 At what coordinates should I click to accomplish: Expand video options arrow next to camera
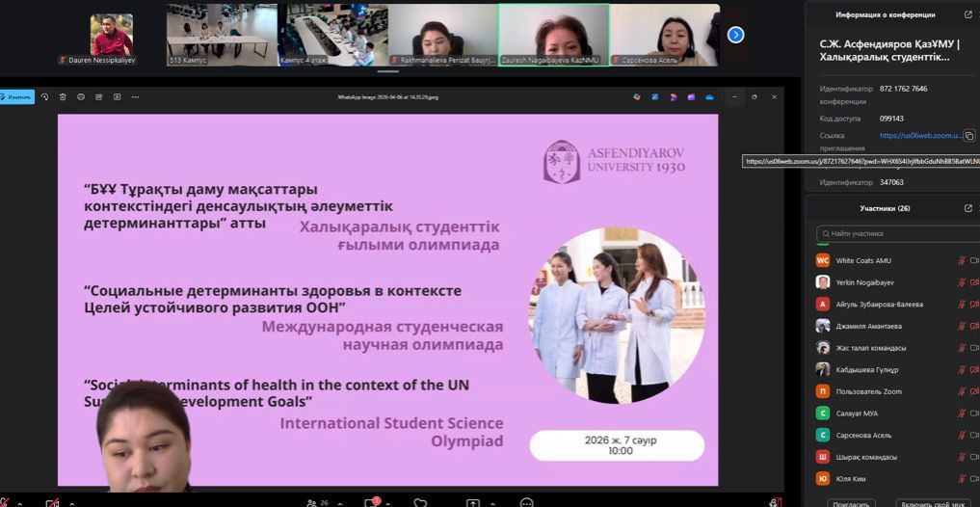click(70, 502)
